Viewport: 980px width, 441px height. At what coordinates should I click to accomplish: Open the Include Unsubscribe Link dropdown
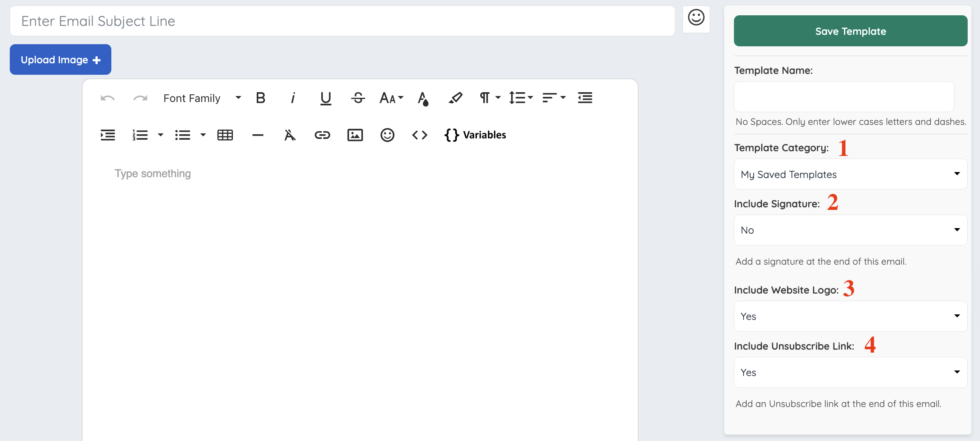(x=850, y=372)
